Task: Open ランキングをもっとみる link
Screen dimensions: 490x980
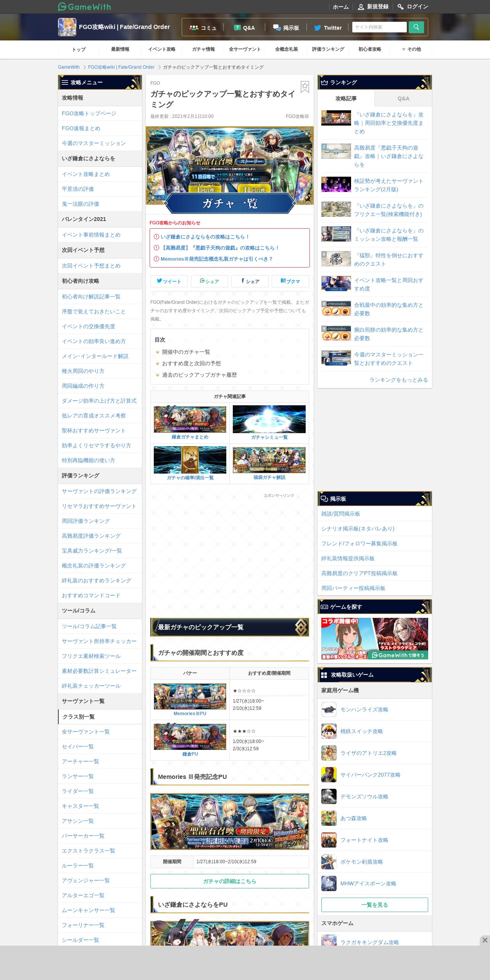Action: (x=398, y=380)
